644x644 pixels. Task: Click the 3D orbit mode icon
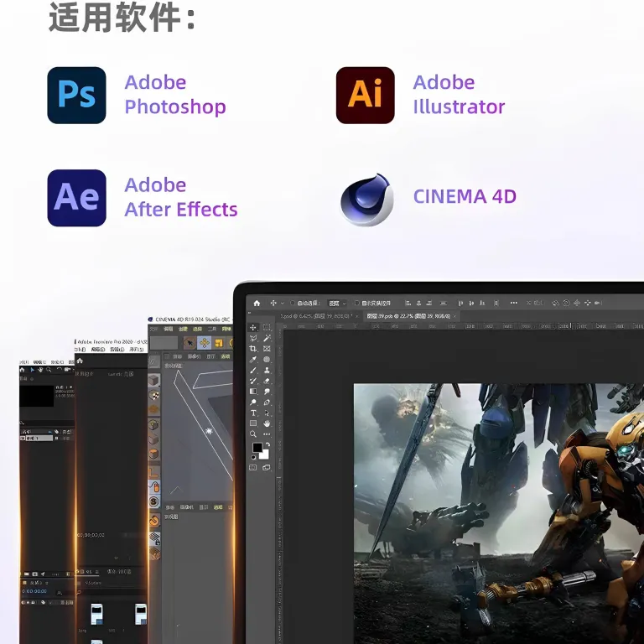(555, 303)
